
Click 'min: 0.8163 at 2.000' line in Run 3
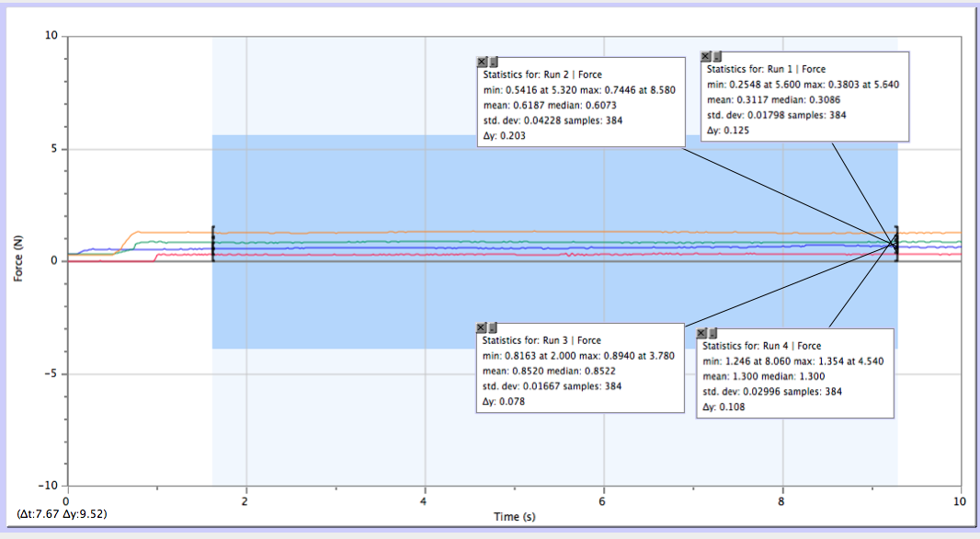(578, 356)
